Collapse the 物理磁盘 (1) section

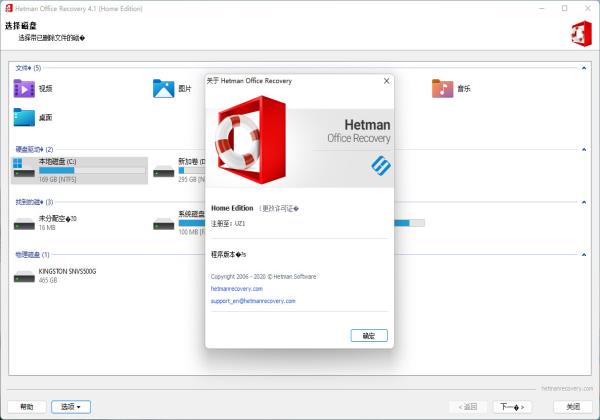point(584,254)
